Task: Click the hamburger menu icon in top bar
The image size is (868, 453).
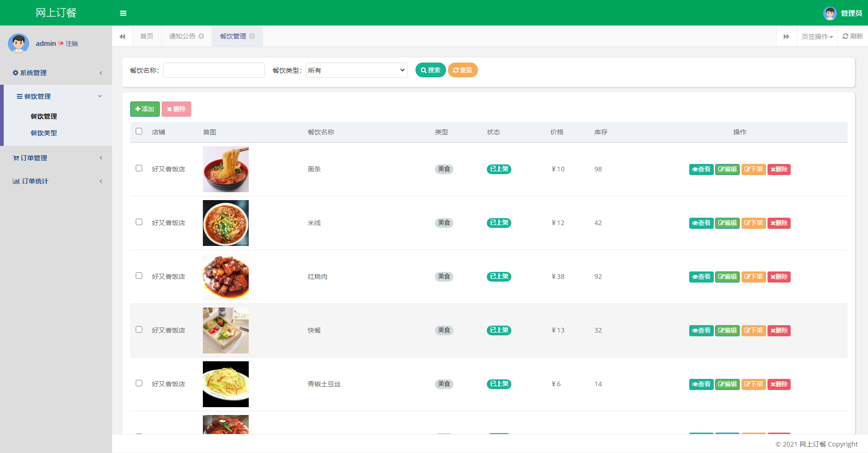Action: (123, 13)
